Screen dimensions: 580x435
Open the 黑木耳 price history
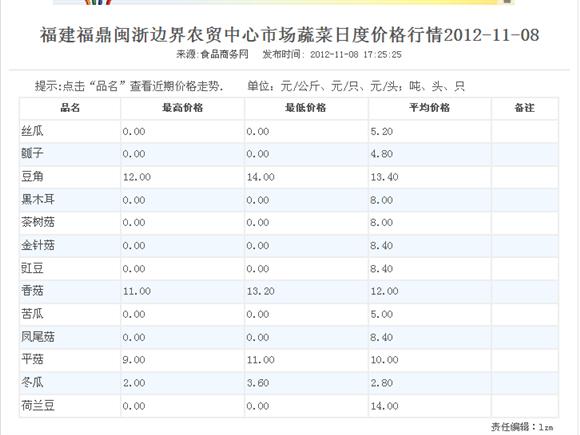pos(38,199)
